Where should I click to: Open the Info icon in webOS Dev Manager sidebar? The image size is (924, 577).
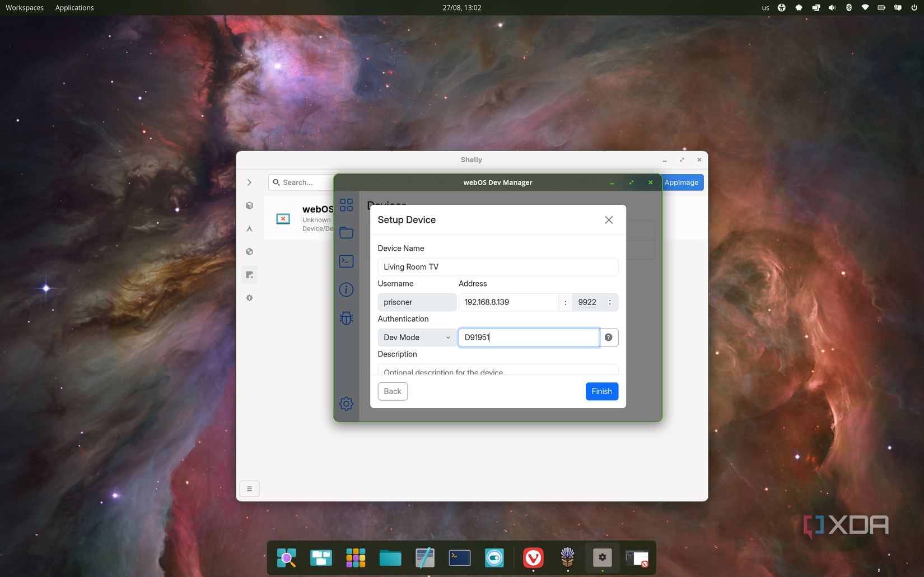[346, 289]
